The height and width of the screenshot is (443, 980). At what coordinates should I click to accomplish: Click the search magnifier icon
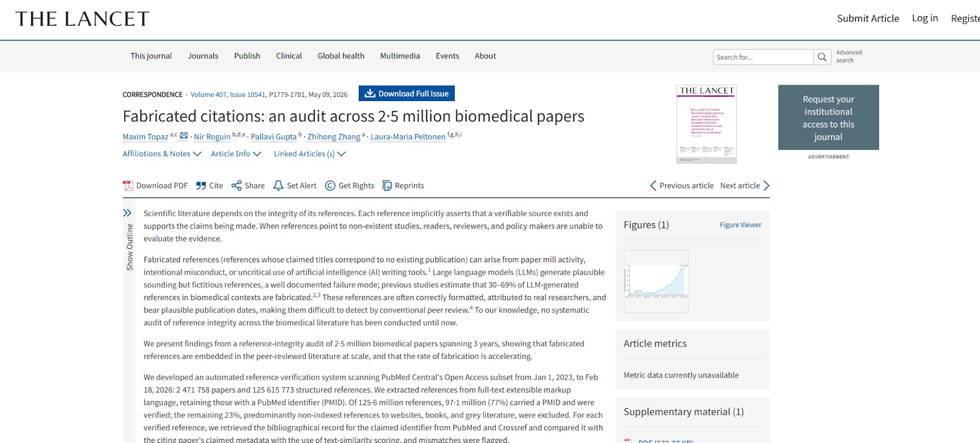click(822, 57)
